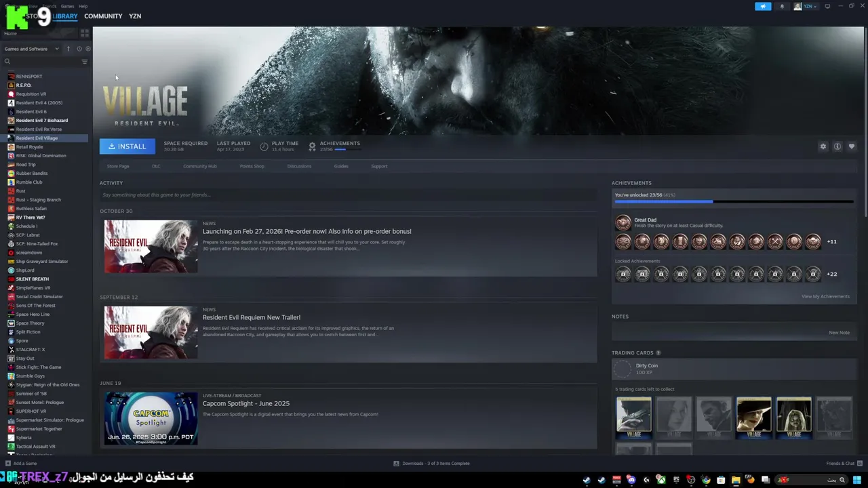Open the YZN profile tab
The height and width of the screenshot is (488, 868).
(135, 16)
